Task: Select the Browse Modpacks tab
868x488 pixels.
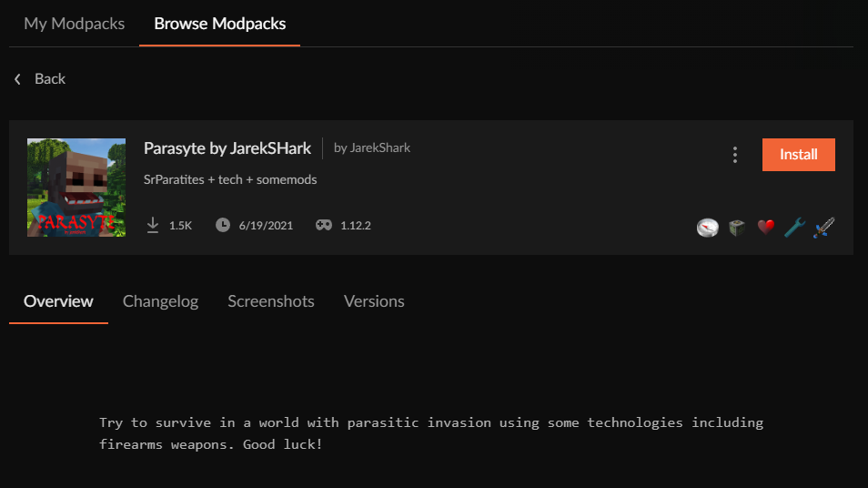Action: (220, 24)
